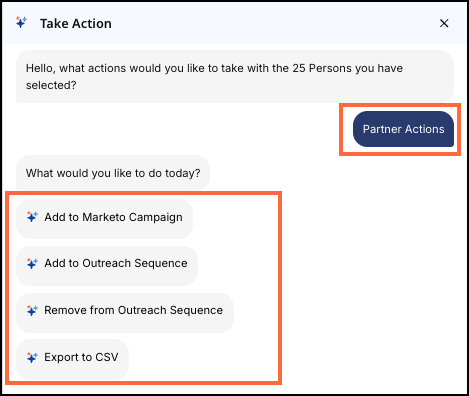The image size is (469, 396).
Task: Click the word selected? in the greeting message
Action: (x=51, y=85)
